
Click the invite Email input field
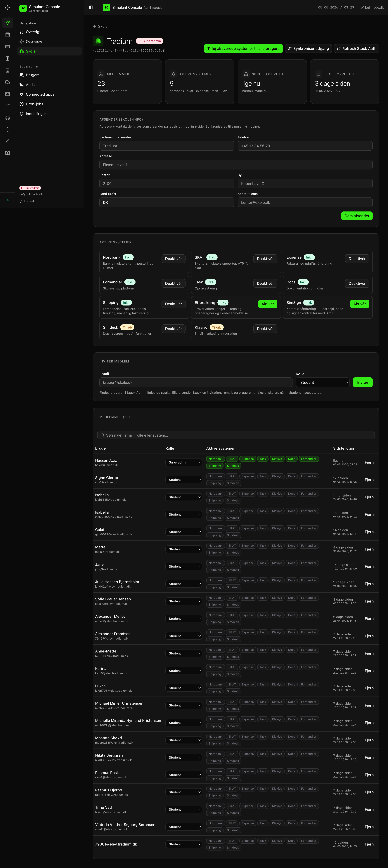tap(196, 382)
